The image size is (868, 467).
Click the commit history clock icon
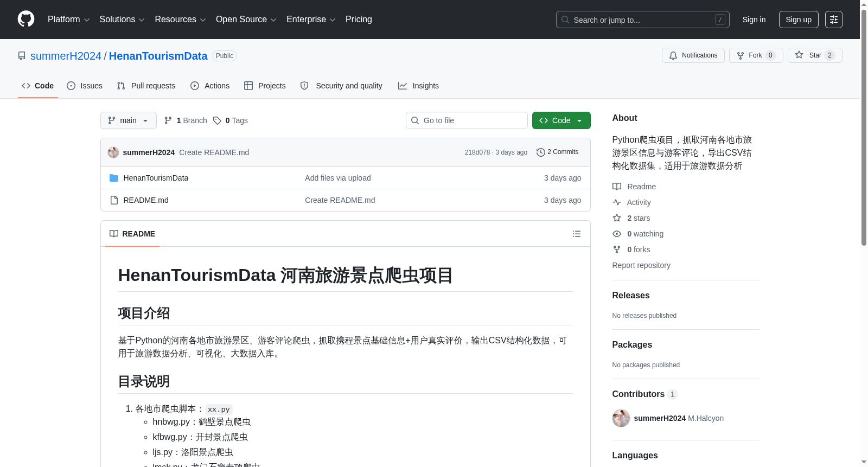click(540, 152)
